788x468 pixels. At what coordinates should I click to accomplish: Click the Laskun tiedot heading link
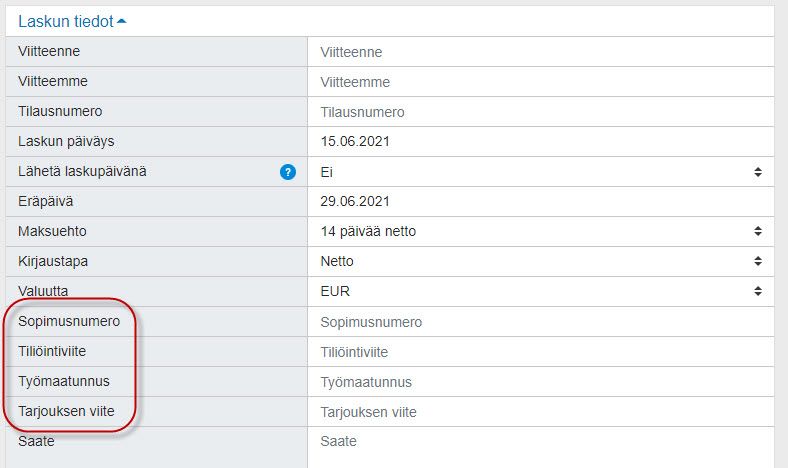[66, 20]
